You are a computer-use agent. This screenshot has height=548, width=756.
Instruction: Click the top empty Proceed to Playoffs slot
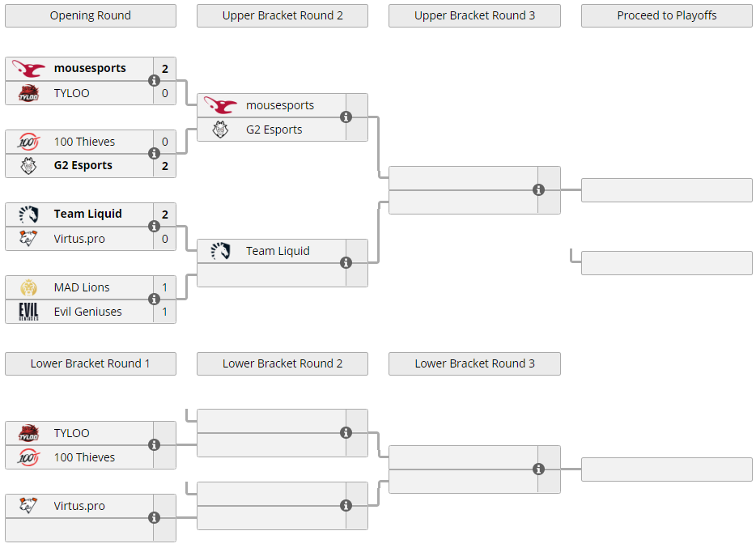point(667,190)
